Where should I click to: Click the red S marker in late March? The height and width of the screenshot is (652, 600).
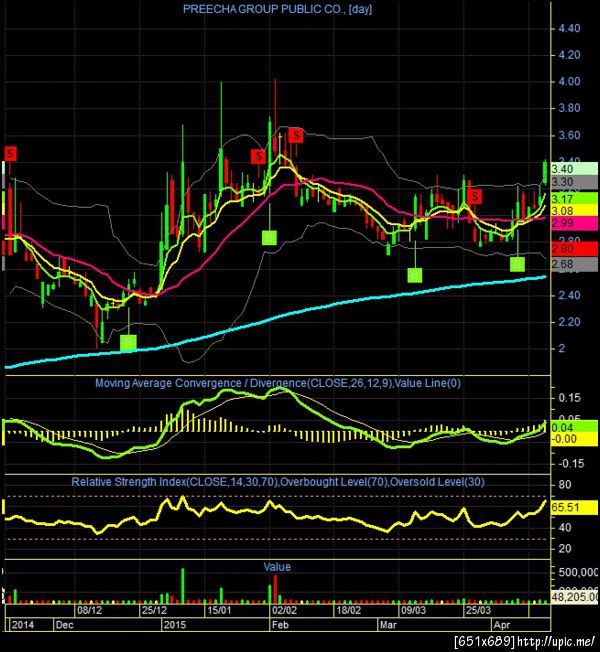click(x=475, y=196)
